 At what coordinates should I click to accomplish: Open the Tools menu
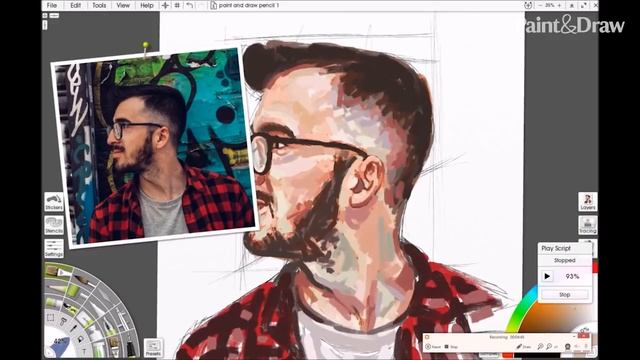point(99,5)
